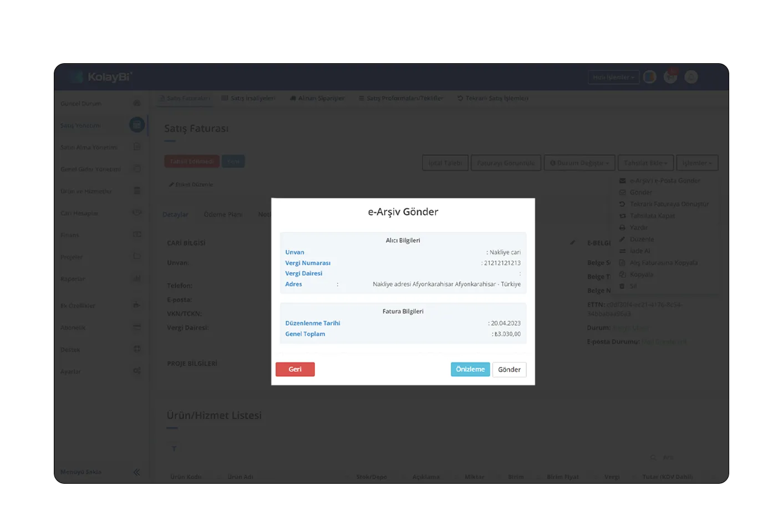Open Abonelik card icon in sidebar
The image size is (783, 532).
click(x=137, y=327)
